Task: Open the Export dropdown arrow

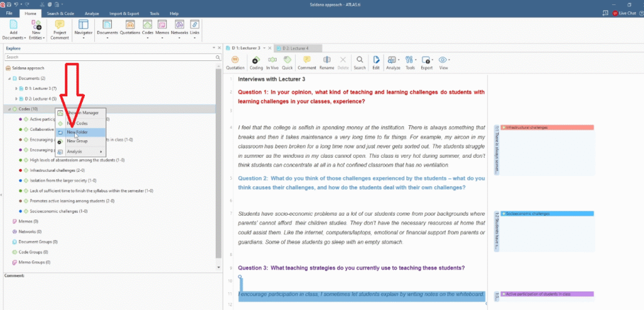Action: [431, 61]
